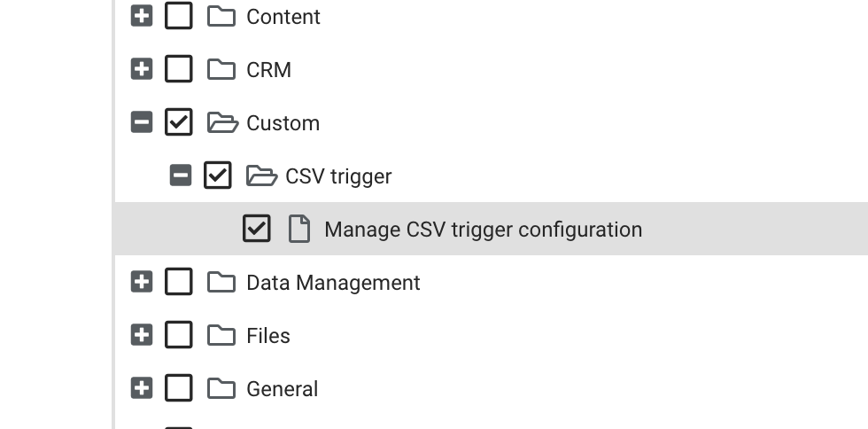Click the Content folder icon

pos(221,17)
